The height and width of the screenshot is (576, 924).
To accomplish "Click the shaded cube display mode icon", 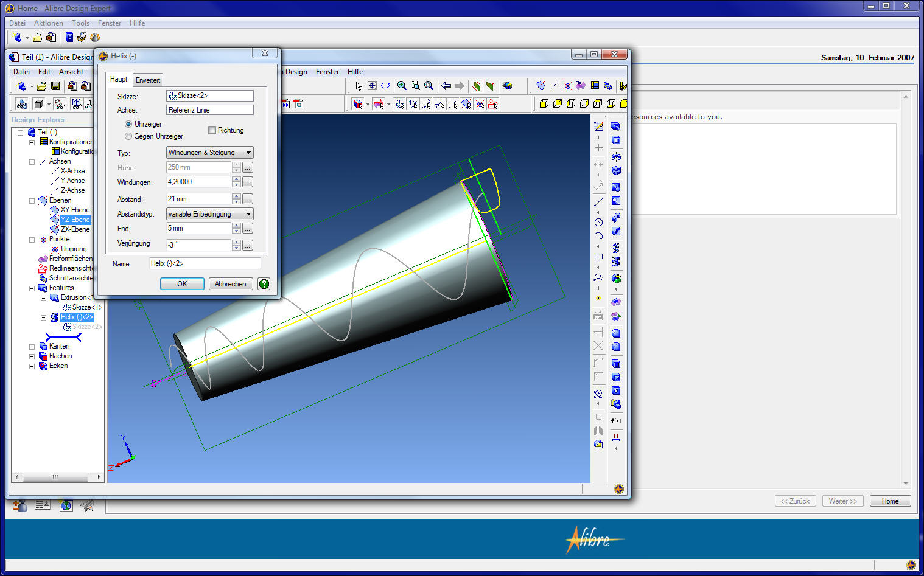I will click(x=39, y=104).
